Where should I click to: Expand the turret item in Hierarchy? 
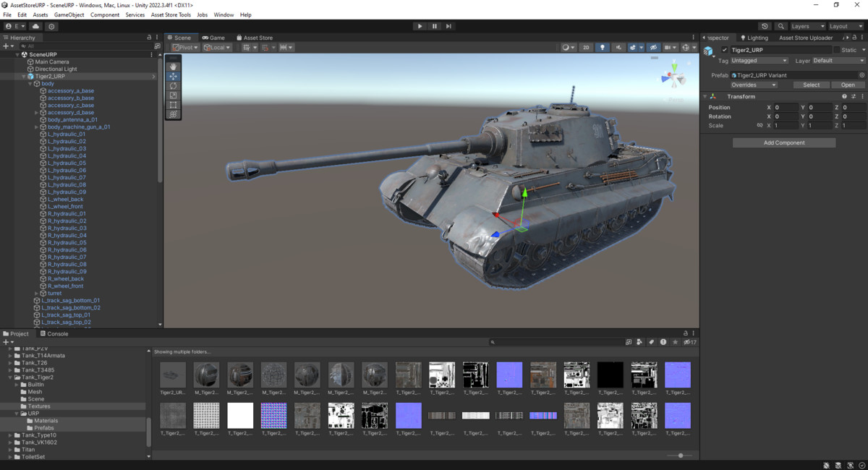(x=36, y=293)
